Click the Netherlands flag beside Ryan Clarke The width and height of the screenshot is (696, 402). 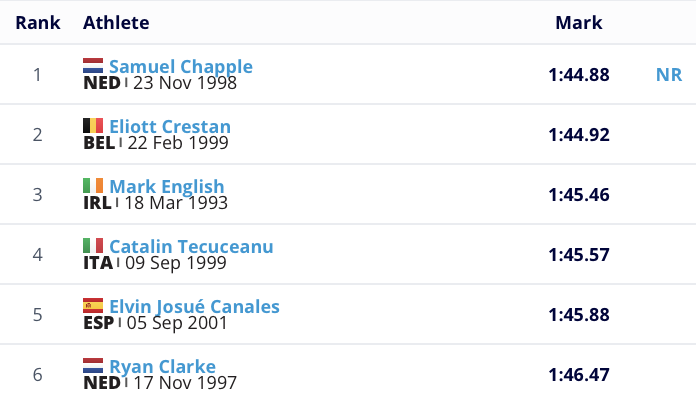[93, 365]
